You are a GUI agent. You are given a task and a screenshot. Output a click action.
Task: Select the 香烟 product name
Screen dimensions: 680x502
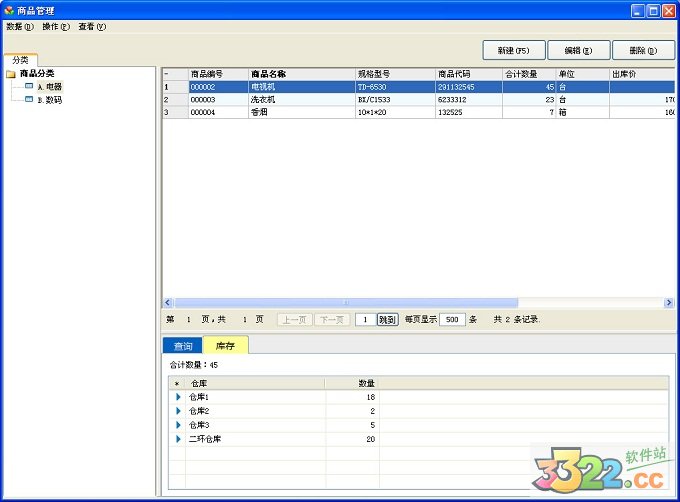302,112
